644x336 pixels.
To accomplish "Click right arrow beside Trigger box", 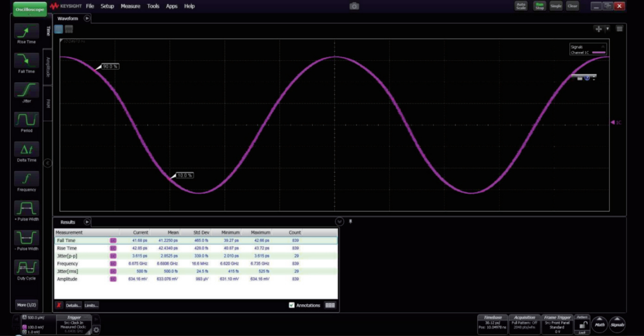I will pos(96,319).
